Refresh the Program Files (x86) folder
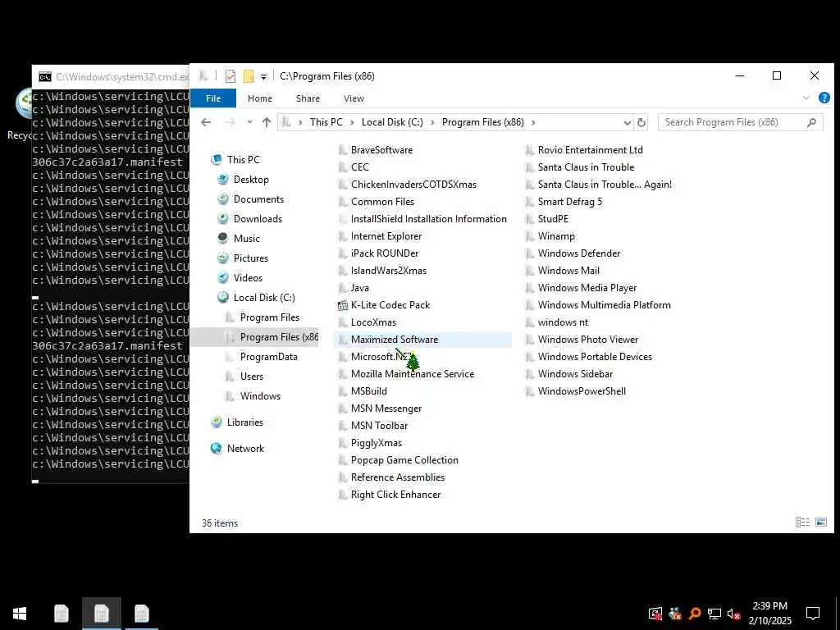 click(x=641, y=123)
